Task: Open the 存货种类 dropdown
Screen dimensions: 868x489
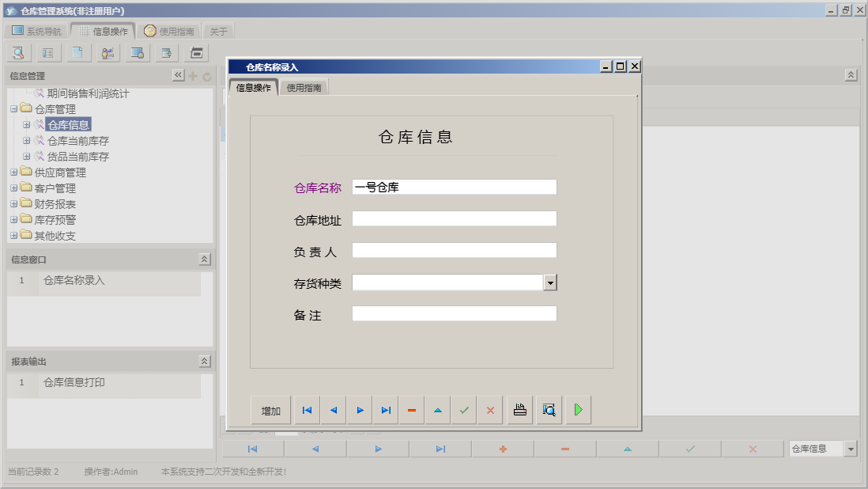Action: coord(551,282)
